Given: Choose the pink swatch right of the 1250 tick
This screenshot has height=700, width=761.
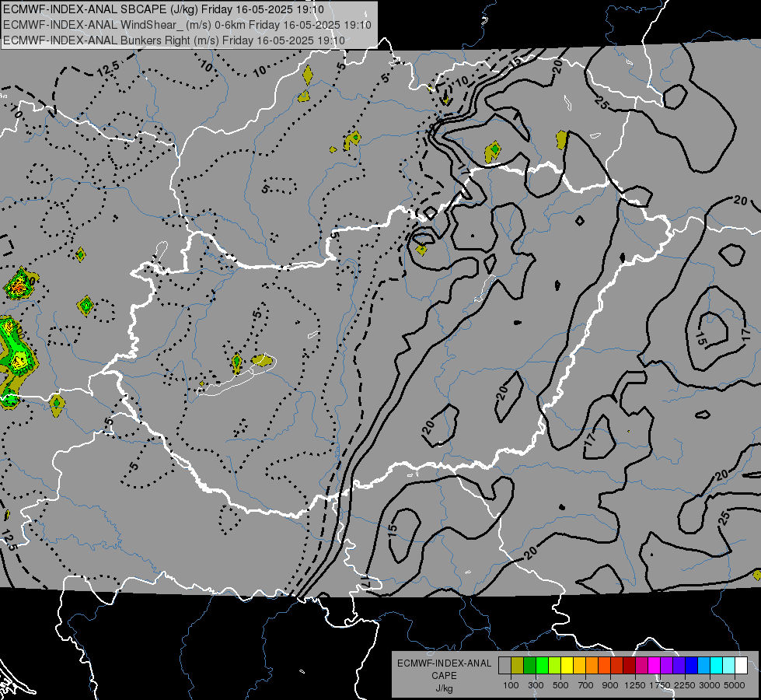Looking at the screenshot, I should pyautogui.click(x=641, y=666).
